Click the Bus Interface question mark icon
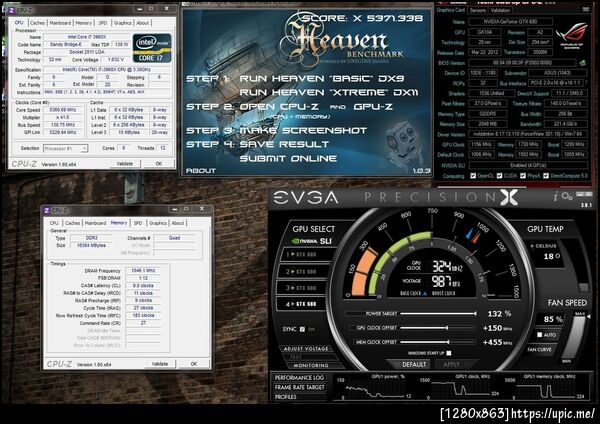 tap(586, 83)
